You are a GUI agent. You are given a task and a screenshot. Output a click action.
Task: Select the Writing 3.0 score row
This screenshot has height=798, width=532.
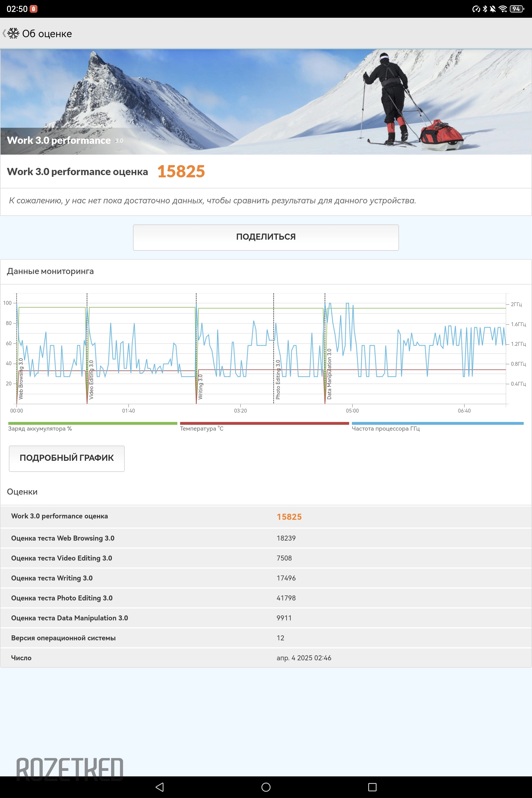(266, 578)
